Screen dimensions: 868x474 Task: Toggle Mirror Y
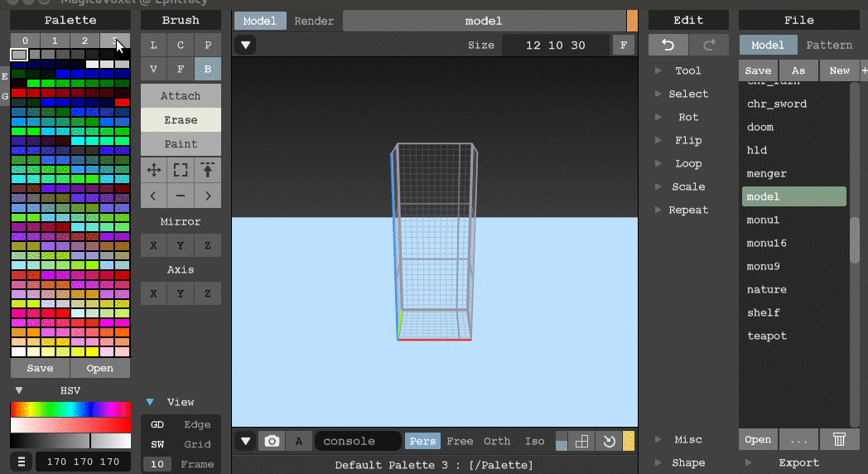pyautogui.click(x=181, y=245)
